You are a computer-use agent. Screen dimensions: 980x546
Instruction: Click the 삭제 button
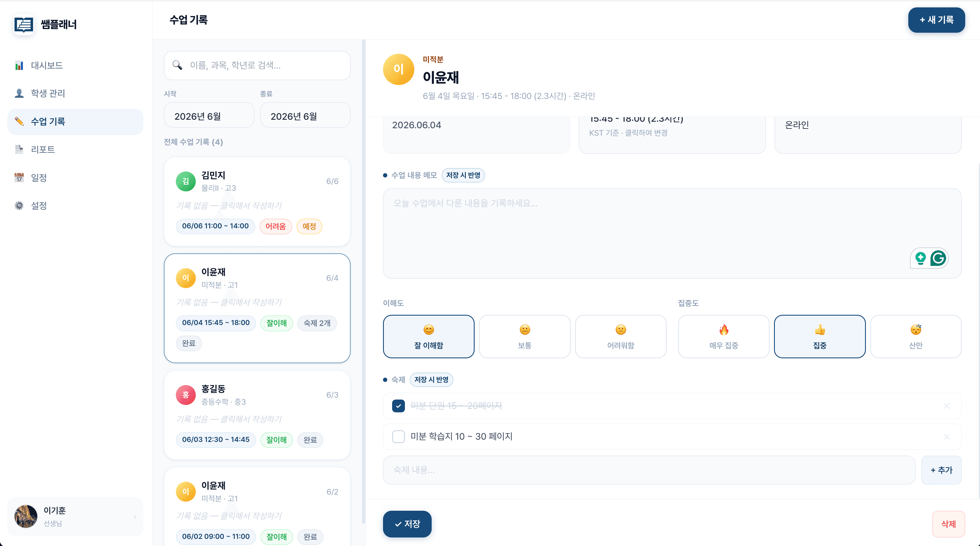click(948, 524)
